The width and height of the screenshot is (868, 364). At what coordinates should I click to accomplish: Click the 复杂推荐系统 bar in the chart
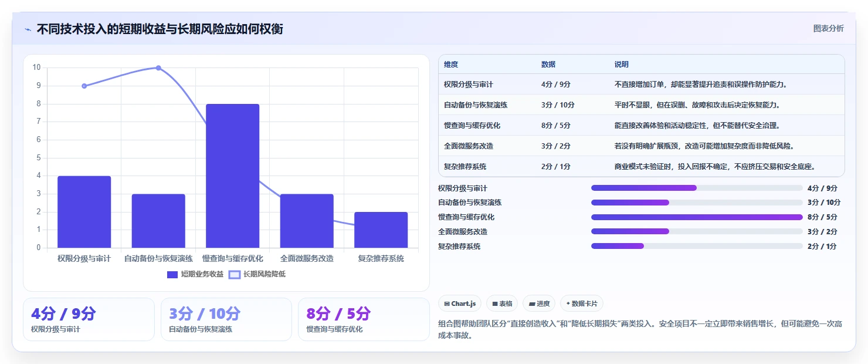tap(381, 230)
